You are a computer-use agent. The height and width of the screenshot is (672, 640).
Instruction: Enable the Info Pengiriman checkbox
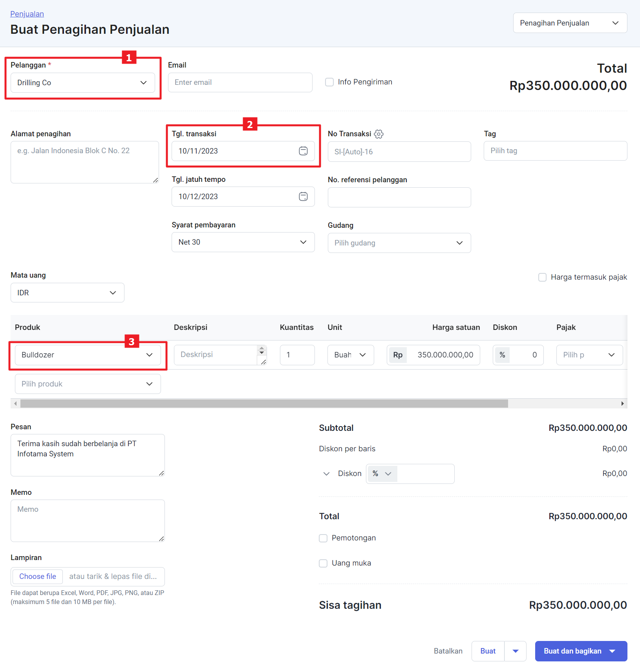tap(329, 82)
